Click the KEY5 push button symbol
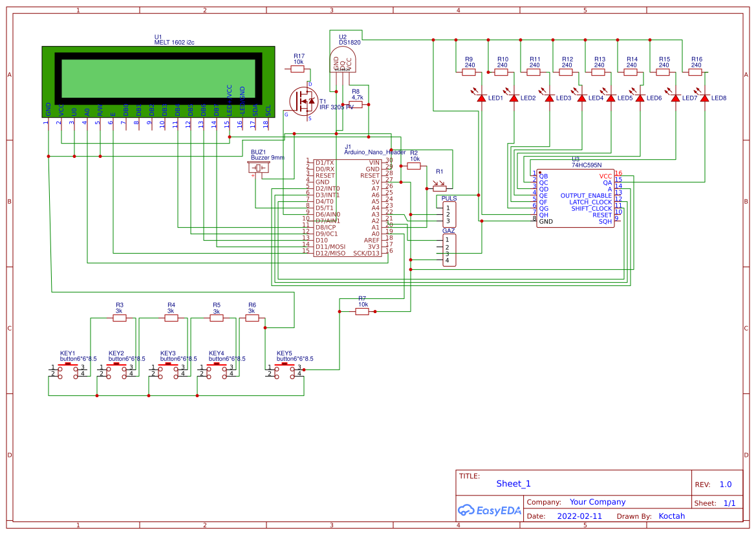The width and height of the screenshot is (756, 535). 285,369
